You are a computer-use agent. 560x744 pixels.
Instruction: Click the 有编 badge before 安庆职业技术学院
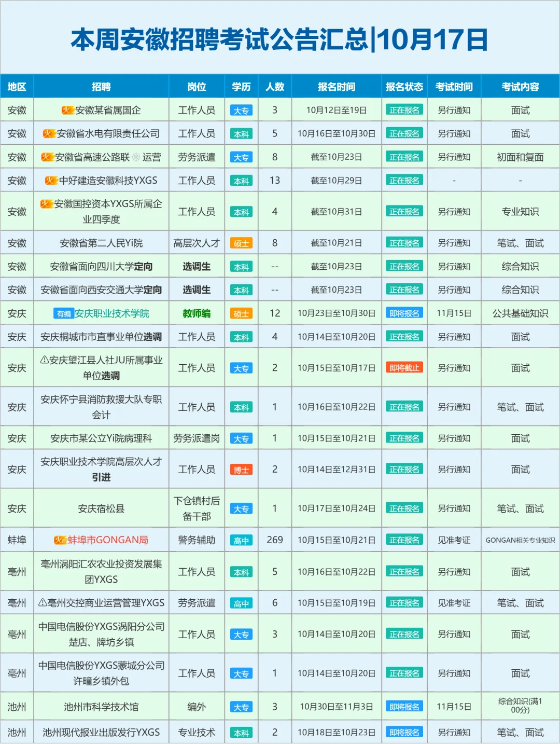pyautogui.click(x=64, y=313)
